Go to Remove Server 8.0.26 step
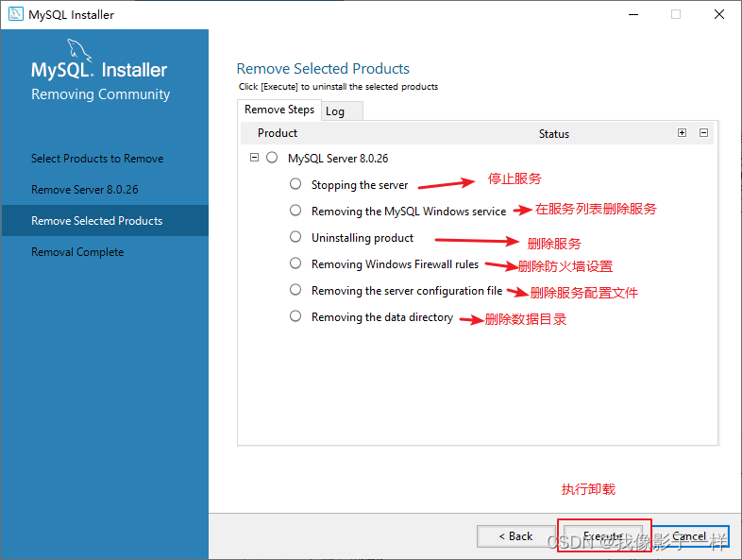This screenshot has width=742, height=560. click(85, 190)
